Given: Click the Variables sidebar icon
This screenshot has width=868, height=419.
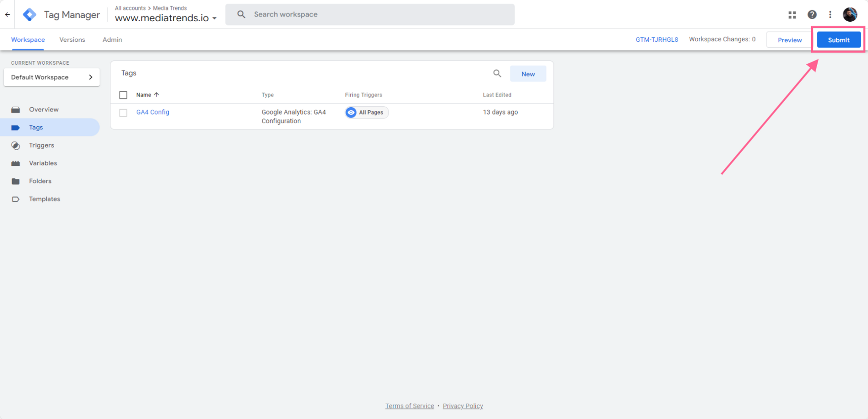Looking at the screenshot, I should (16, 163).
